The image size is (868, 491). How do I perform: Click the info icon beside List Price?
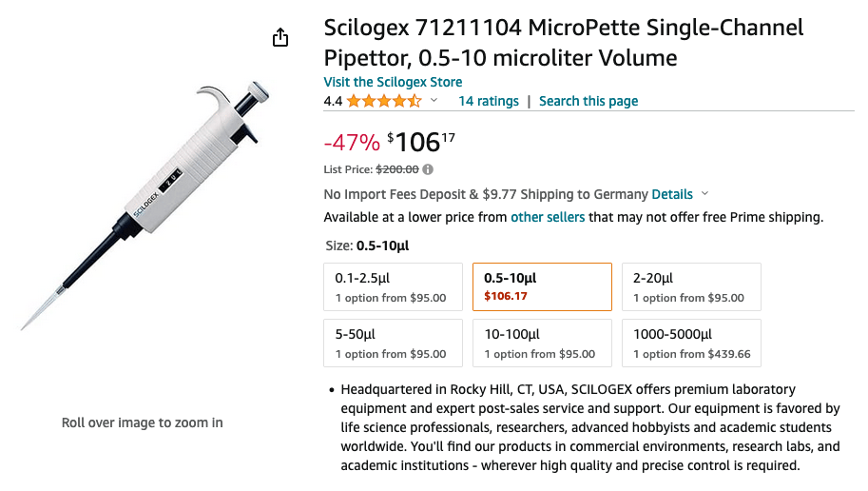coord(428,169)
